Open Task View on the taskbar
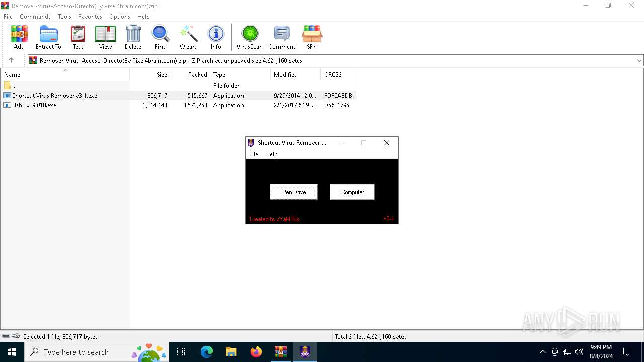This screenshot has width=644, height=362. 181,352
